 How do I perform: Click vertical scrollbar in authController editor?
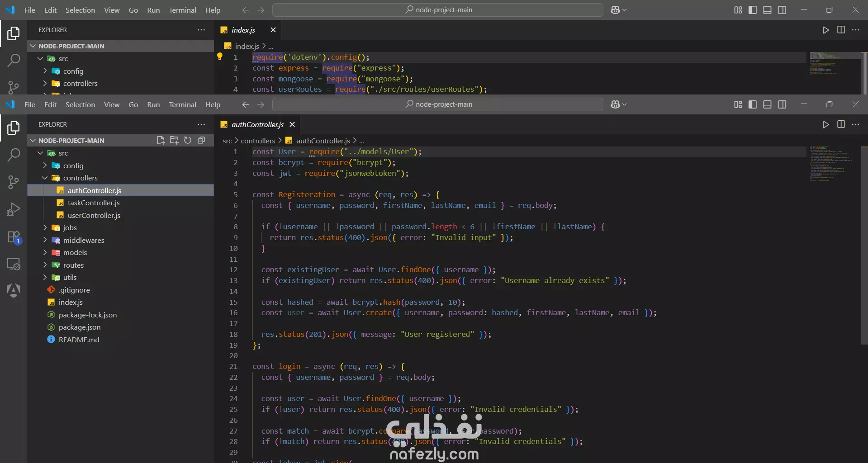click(x=864, y=246)
